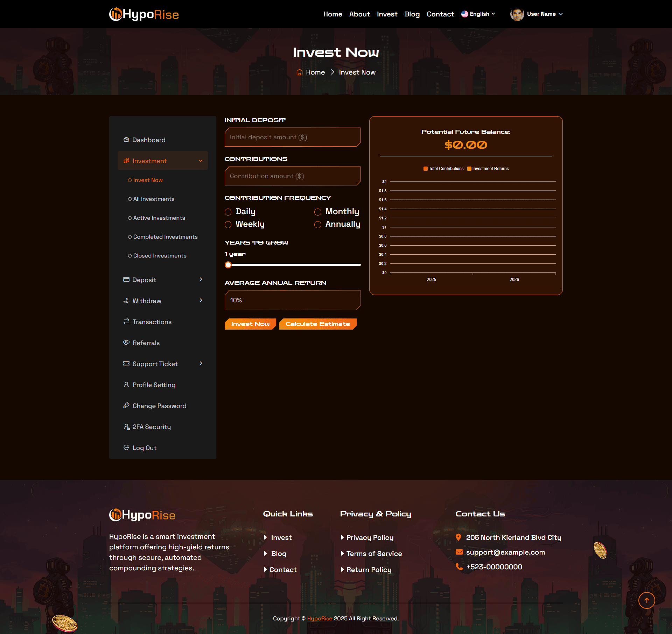Screen dimensions: 672x634
Task: Open the English language dropdown
Action: [x=478, y=14]
